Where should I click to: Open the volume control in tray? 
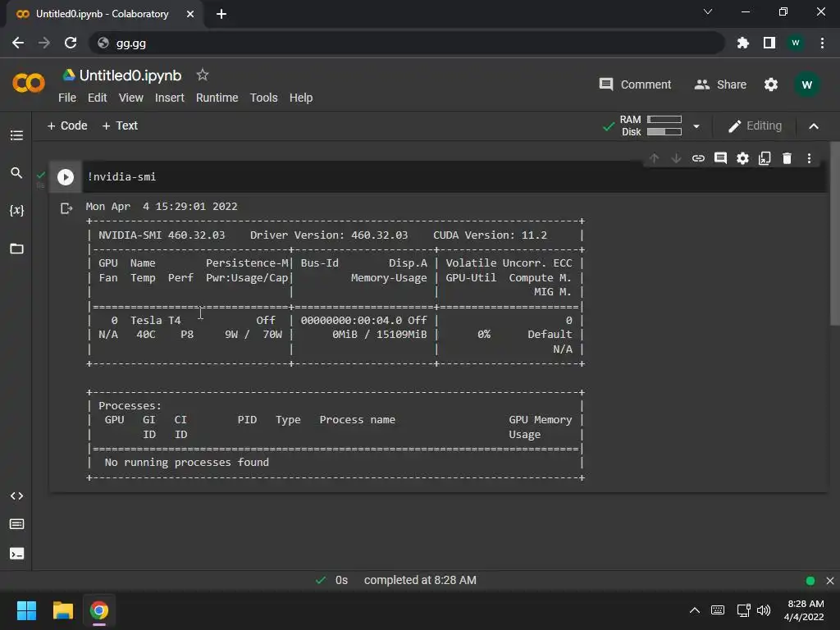click(x=764, y=610)
